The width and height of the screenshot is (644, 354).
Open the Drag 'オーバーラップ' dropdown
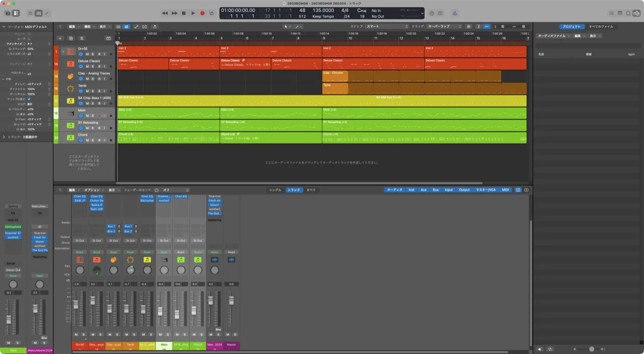pyautogui.click(x=444, y=26)
